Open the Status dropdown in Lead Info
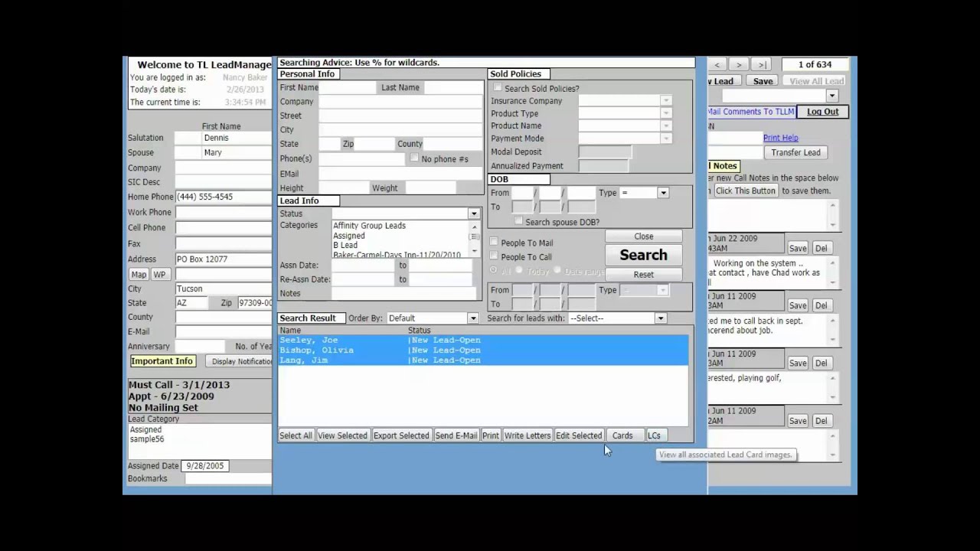 pos(474,214)
